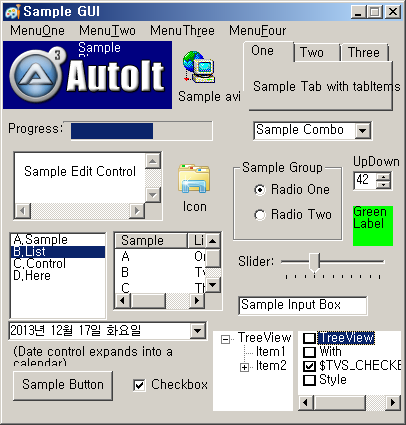Image resolution: width=406 pixels, height=425 pixels.
Task: Open the Sample Combo dropdown arrow
Action: (362, 131)
